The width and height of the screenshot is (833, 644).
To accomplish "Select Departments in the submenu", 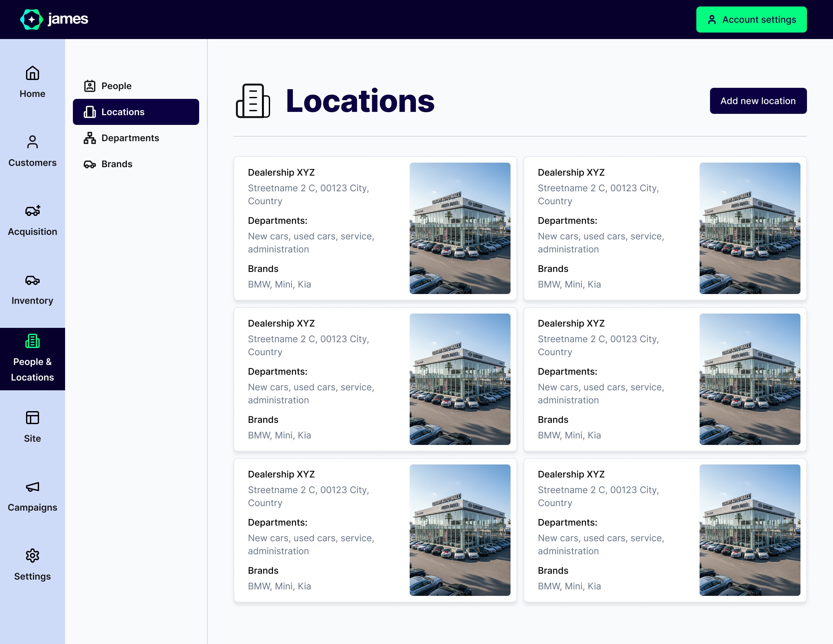I will coord(130,138).
